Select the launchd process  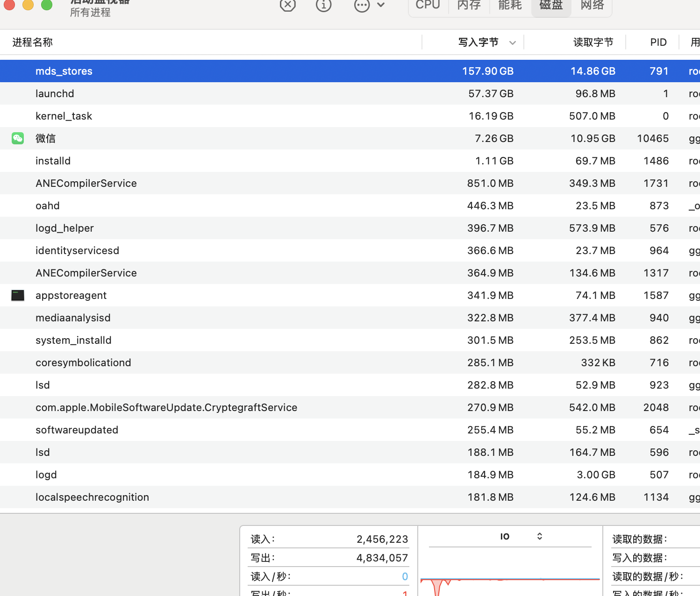click(x=350, y=93)
